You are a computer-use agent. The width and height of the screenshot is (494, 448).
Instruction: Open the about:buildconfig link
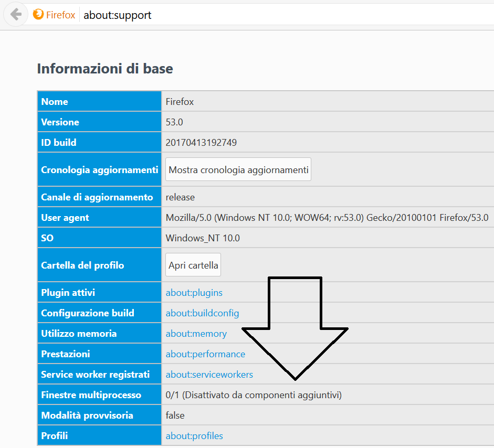(x=202, y=313)
